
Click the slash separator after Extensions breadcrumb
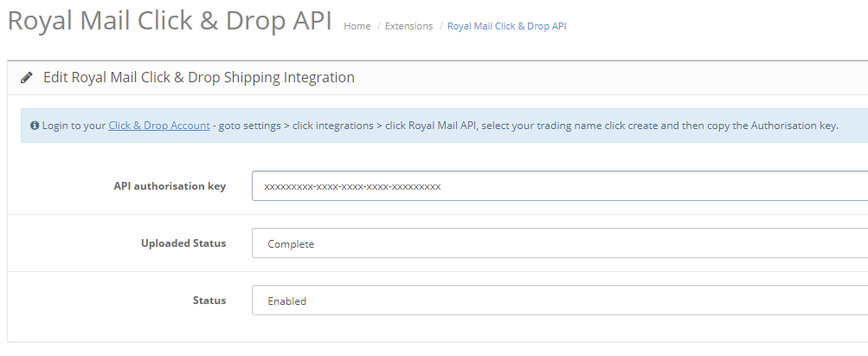[x=441, y=26]
